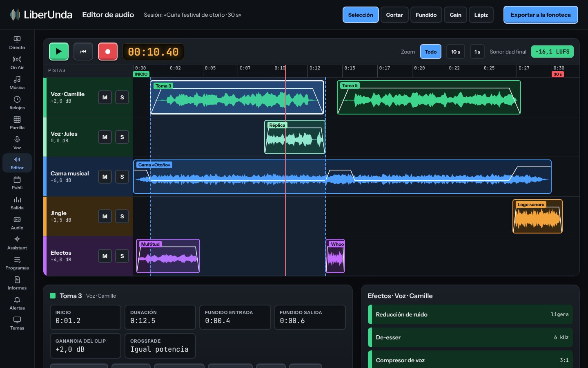Solo the Efectos track
The width and height of the screenshot is (588, 368).
[122, 256]
